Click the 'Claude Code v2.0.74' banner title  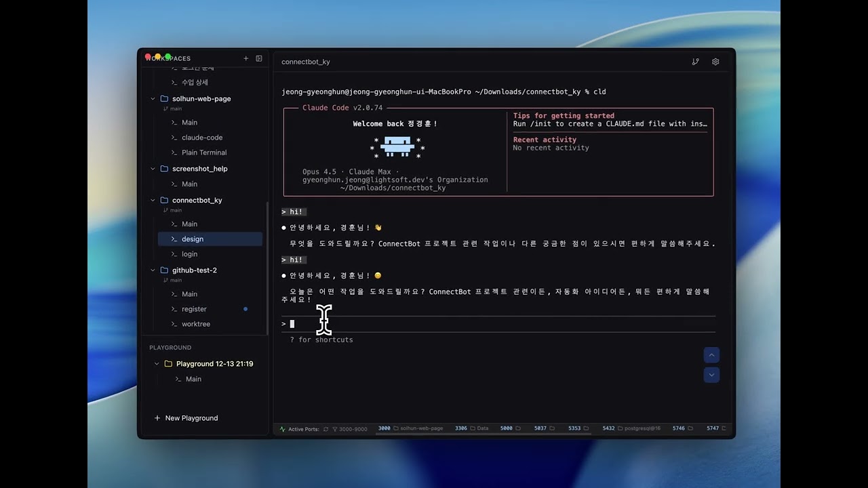click(342, 108)
